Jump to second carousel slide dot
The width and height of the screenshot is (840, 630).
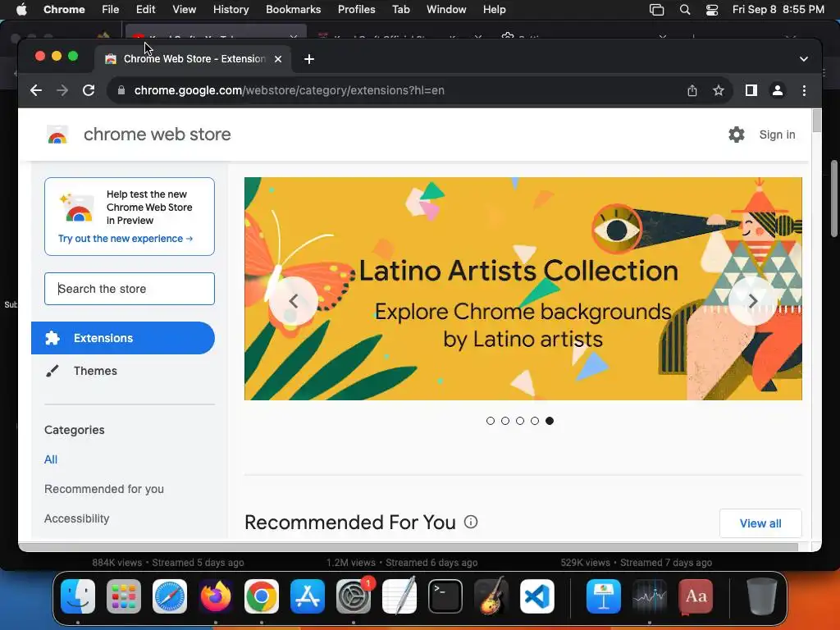pos(505,421)
